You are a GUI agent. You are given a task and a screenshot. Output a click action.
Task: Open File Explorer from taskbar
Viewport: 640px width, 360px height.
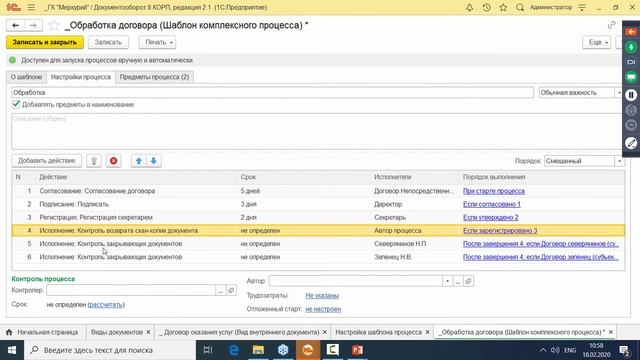click(258, 350)
